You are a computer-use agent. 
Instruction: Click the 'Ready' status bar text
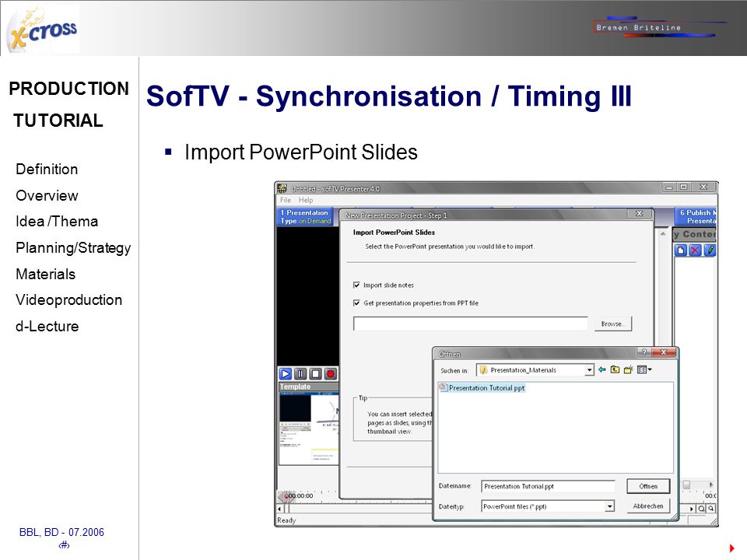click(286, 520)
